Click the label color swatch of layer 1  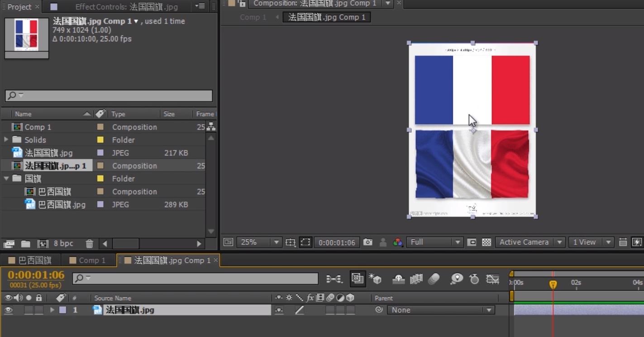point(63,310)
